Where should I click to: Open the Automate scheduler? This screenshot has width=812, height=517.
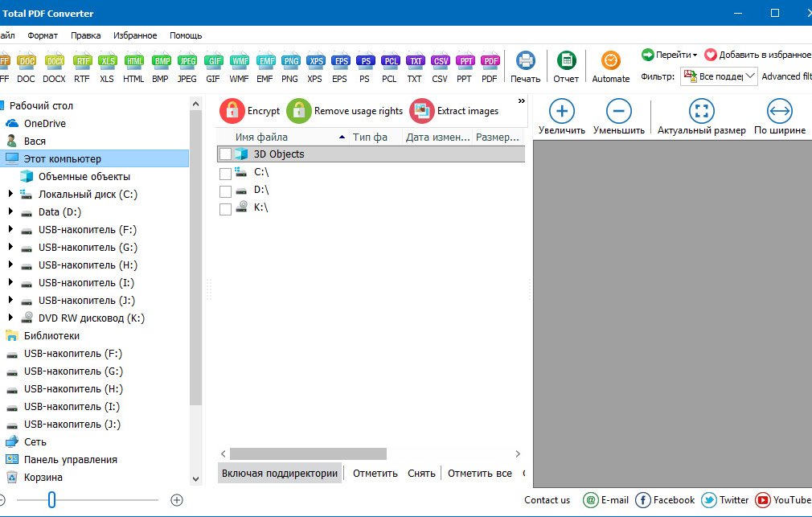pos(611,68)
